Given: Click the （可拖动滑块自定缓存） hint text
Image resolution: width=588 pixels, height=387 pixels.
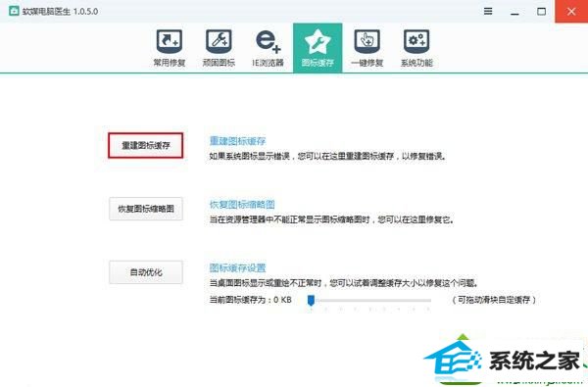Looking at the screenshot, I should point(494,300).
